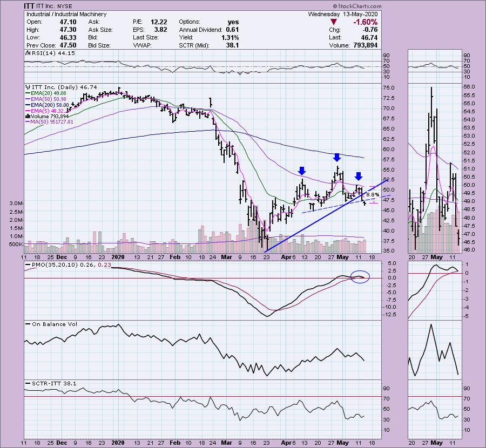Click the 'Bid Size:' label
This screenshot has width=486, height=448.
click(x=99, y=45)
